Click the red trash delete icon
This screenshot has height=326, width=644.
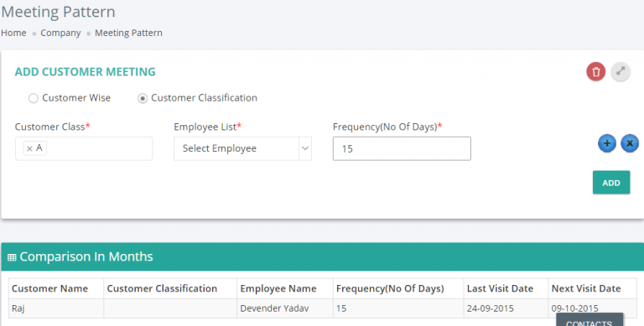pyautogui.click(x=595, y=72)
